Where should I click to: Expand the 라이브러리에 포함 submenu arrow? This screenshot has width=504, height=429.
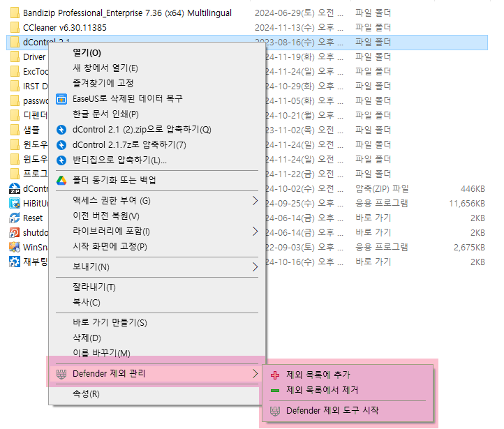point(255,232)
